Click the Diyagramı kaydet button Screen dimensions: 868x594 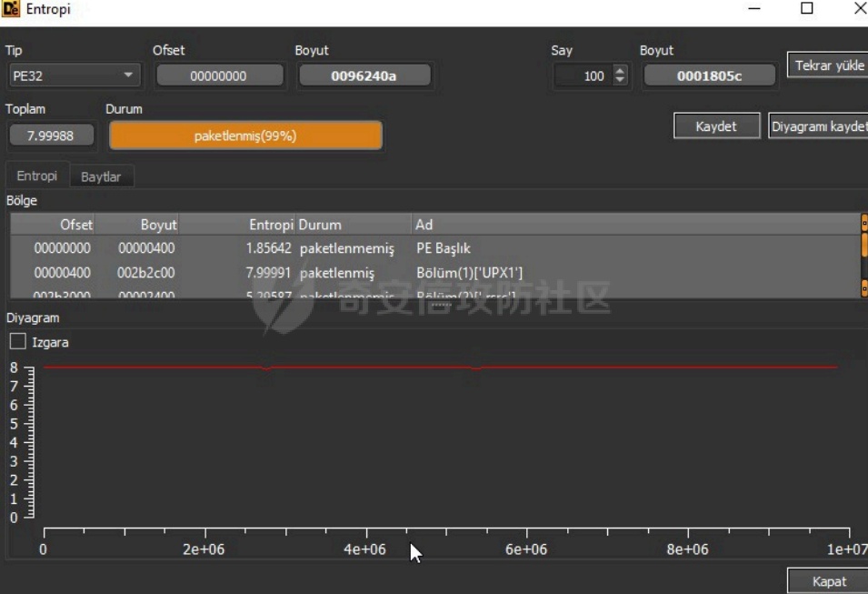[818, 126]
